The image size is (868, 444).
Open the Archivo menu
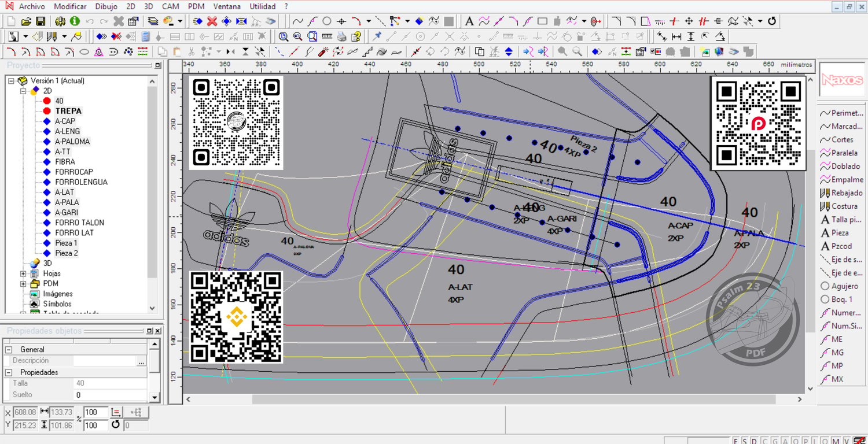32,6
